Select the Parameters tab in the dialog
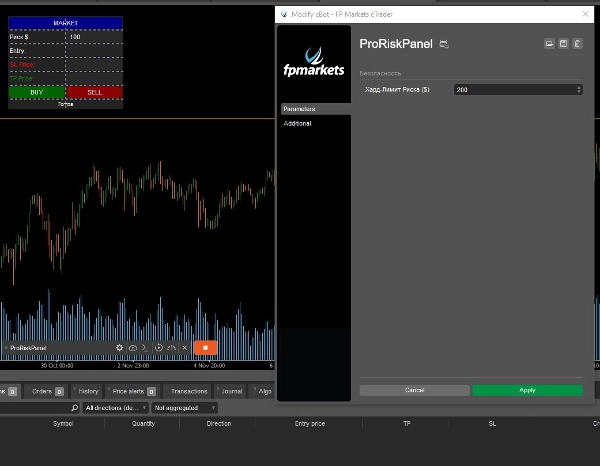Viewport: 600px width, 466px height. tap(316, 109)
